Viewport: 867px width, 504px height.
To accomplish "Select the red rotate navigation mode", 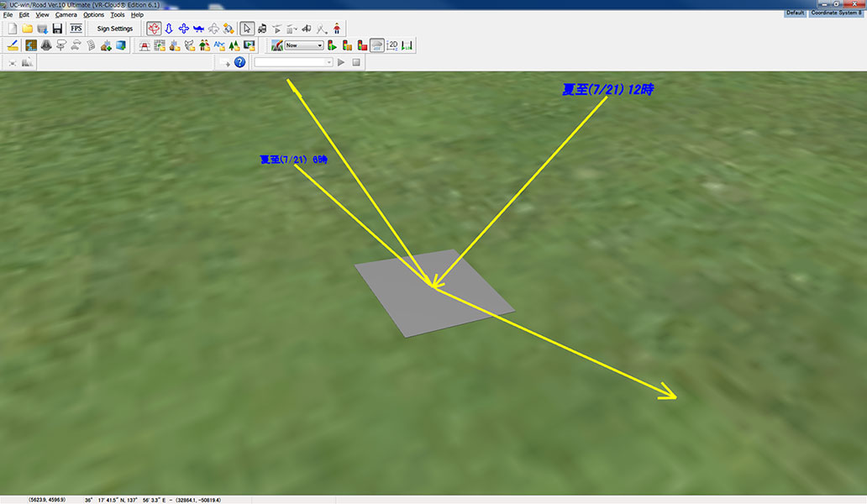I will click(x=154, y=29).
